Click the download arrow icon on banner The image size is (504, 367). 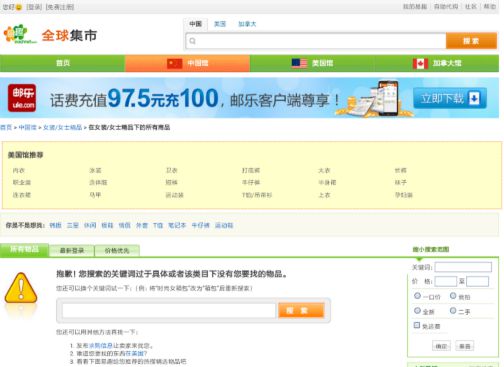click(474, 98)
